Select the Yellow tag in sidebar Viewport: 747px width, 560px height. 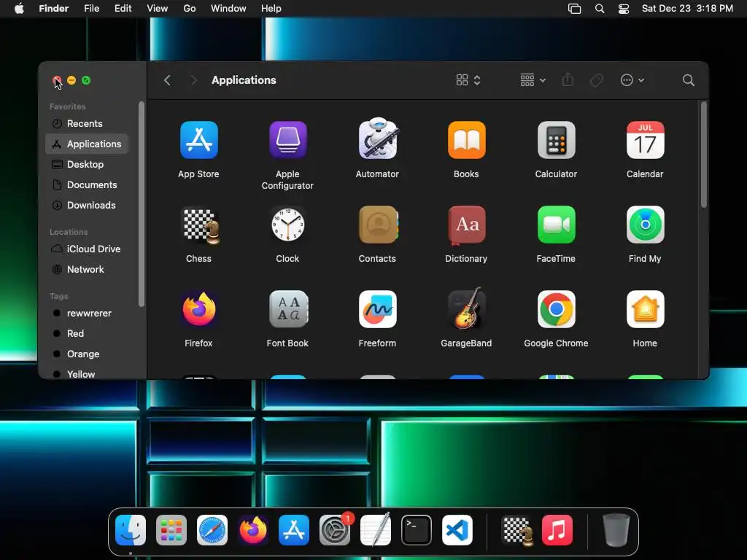(x=87, y=374)
